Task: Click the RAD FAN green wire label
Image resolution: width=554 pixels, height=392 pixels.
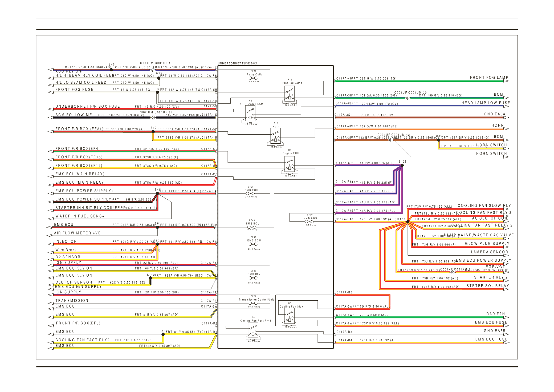Action: [x=495, y=314]
